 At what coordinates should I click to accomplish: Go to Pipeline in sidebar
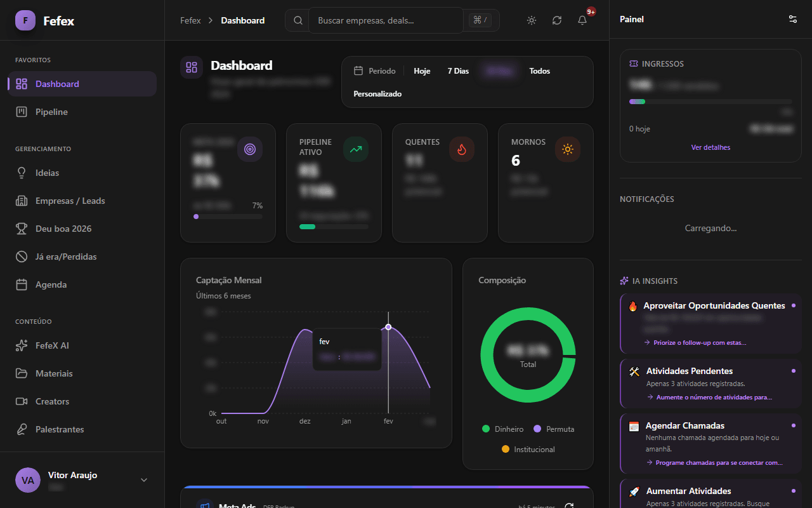[51, 112]
